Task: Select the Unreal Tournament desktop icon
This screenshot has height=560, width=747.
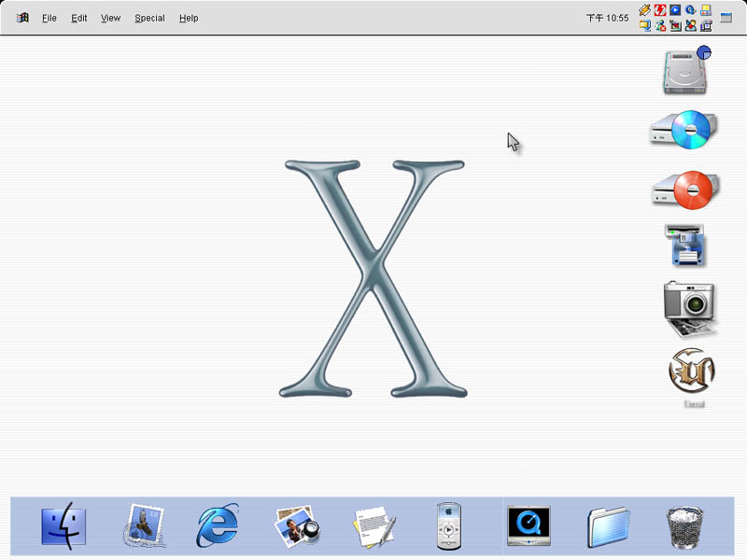Action: [x=692, y=371]
